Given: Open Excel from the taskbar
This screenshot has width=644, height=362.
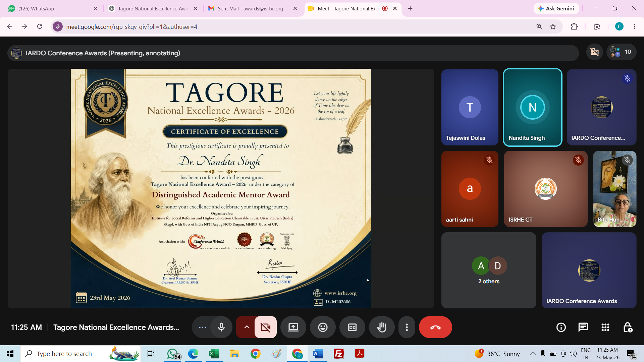Looking at the screenshot, I should pyautogui.click(x=214, y=354).
